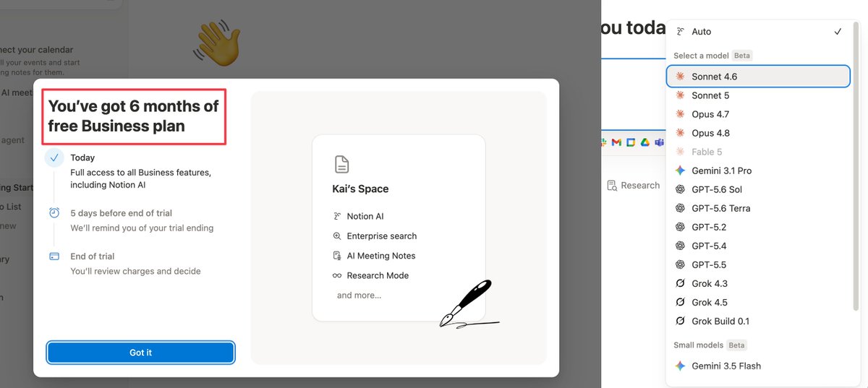Click the alarm clock reminder icon
This screenshot has width=868, height=388.
click(54, 213)
